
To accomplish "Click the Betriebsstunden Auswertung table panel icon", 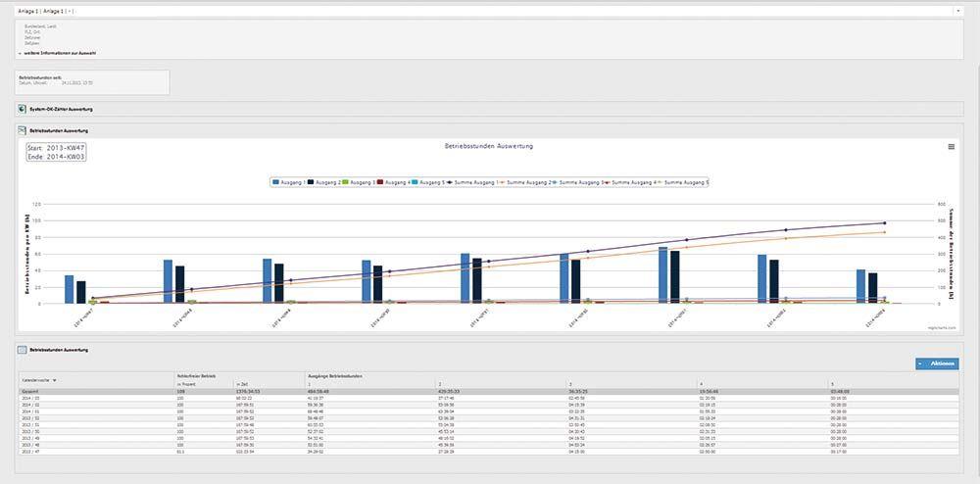I will pyautogui.click(x=23, y=349).
